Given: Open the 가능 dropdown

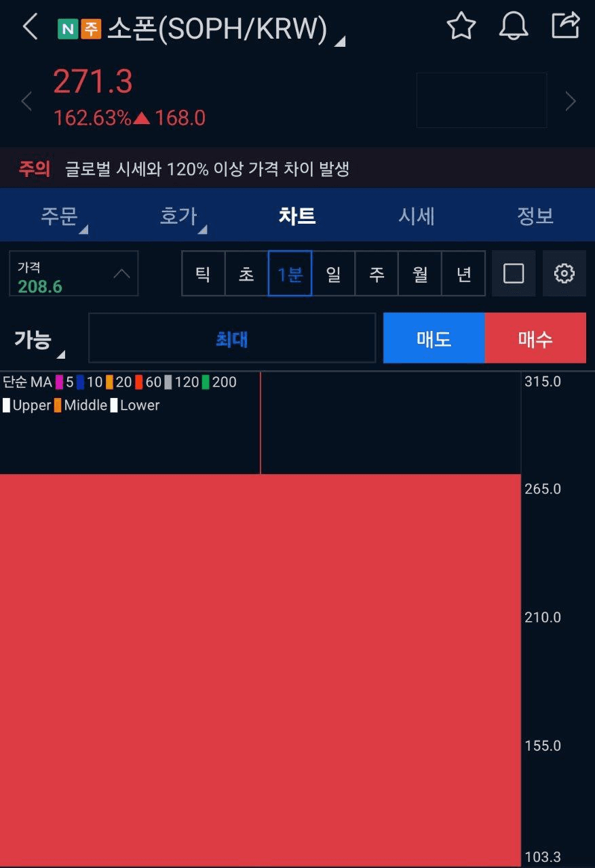Looking at the screenshot, I should coord(39,341).
